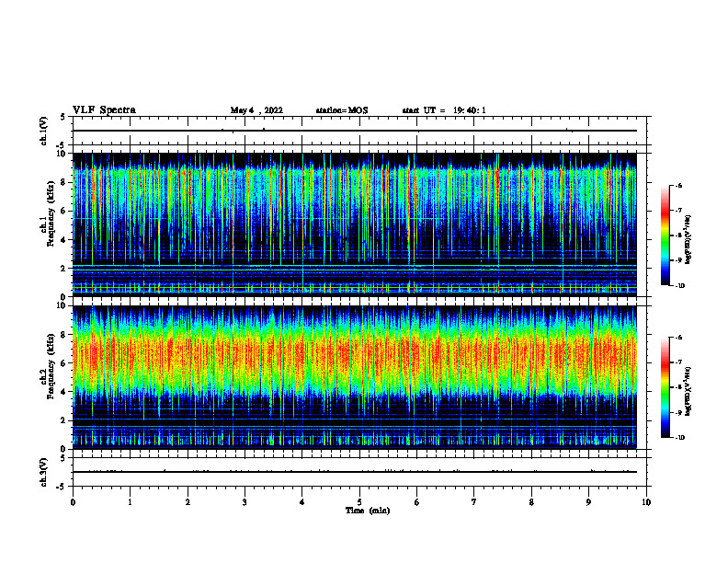
Task: Click the "8" tick on the time axis
Action: click(531, 502)
